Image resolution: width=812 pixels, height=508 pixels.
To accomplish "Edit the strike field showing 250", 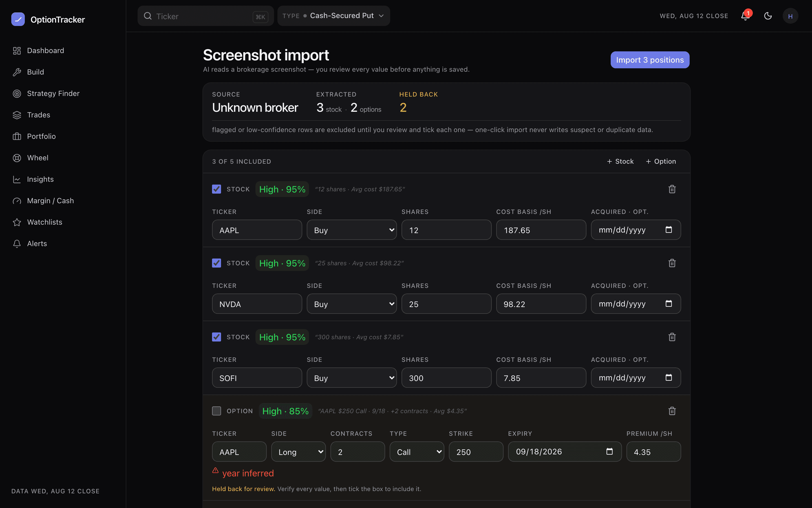I will (x=476, y=452).
